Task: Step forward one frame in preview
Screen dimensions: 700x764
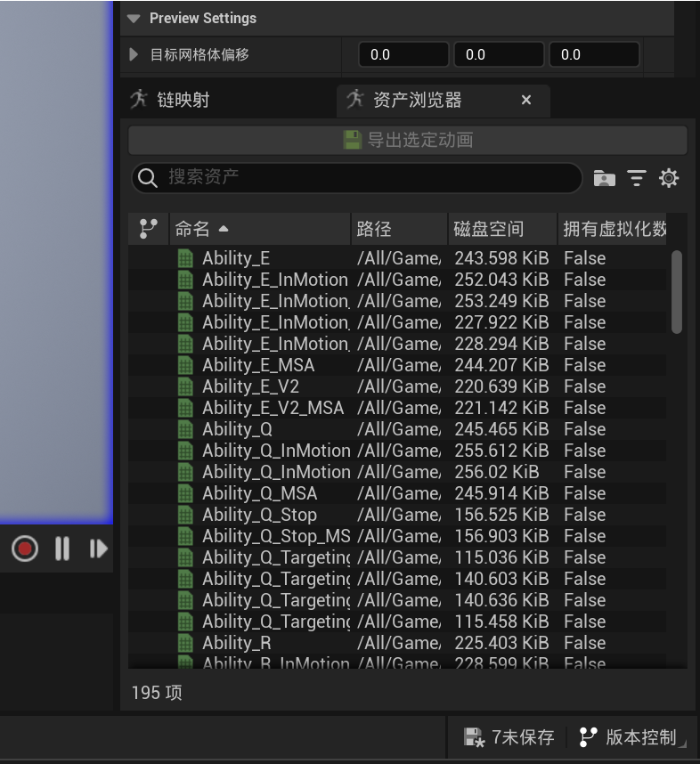Action: click(98, 549)
